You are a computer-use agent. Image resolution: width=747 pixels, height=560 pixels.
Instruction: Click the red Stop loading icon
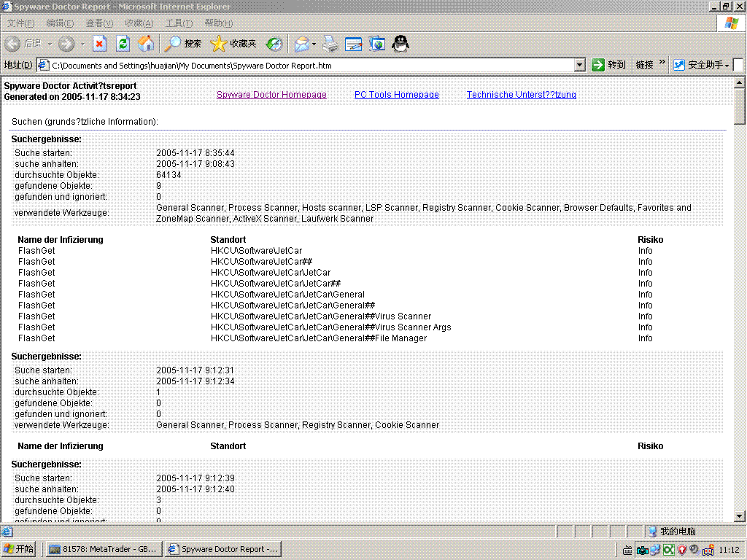pos(99,44)
